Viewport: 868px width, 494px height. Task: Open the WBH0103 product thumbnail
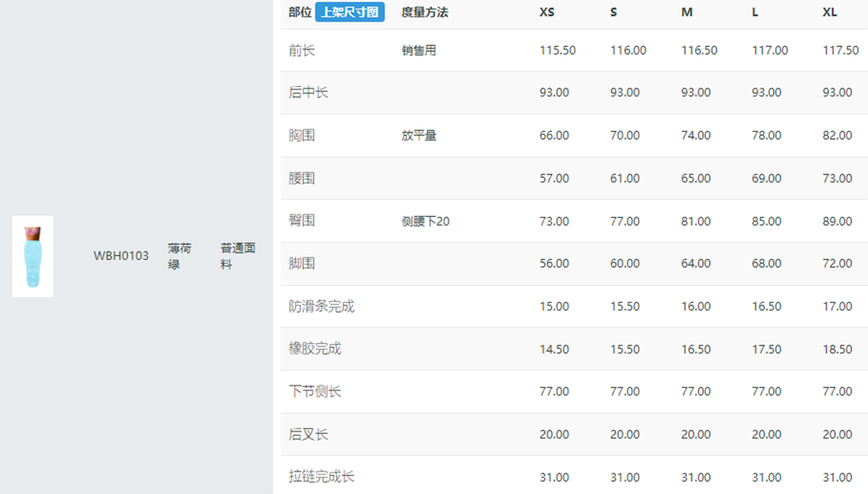click(x=33, y=256)
